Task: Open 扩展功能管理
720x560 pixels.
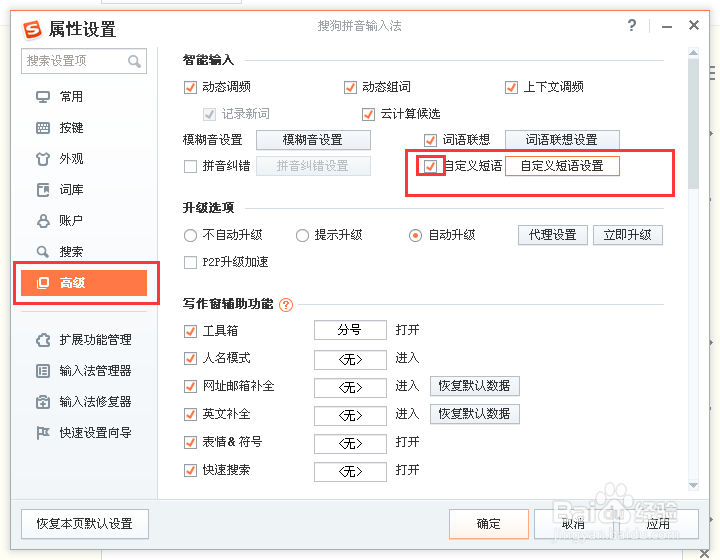Action: (96, 340)
